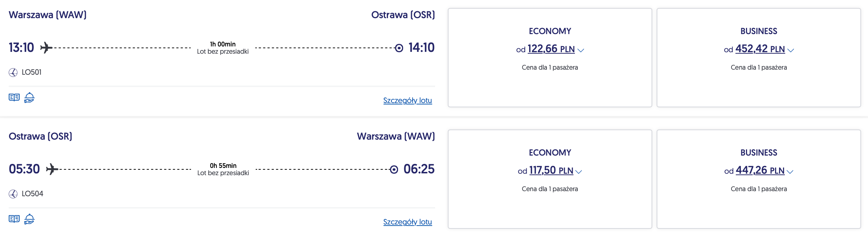The width and height of the screenshot is (868, 235).
Task: Expand Economy fare chevron for 117,50 PLN
Action: click(x=579, y=172)
